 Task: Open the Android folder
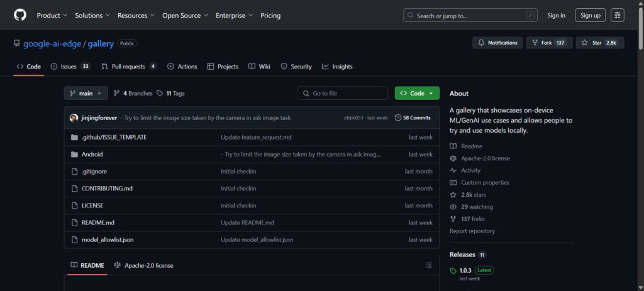(92, 154)
